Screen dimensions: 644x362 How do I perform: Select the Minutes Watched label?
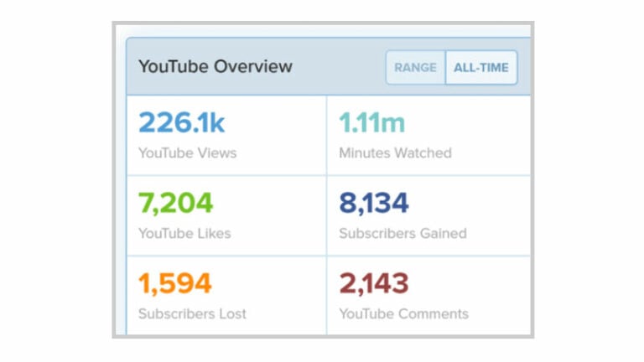point(395,153)
